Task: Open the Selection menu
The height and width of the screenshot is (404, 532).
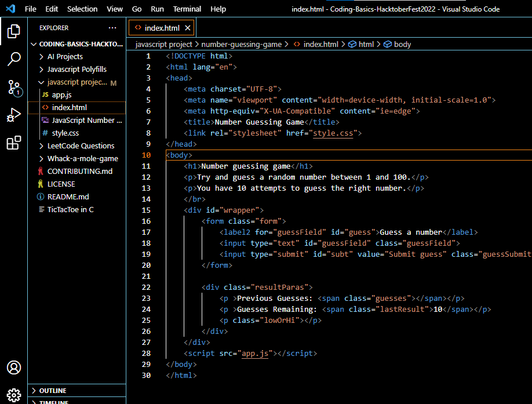Action: coord(82,9)
